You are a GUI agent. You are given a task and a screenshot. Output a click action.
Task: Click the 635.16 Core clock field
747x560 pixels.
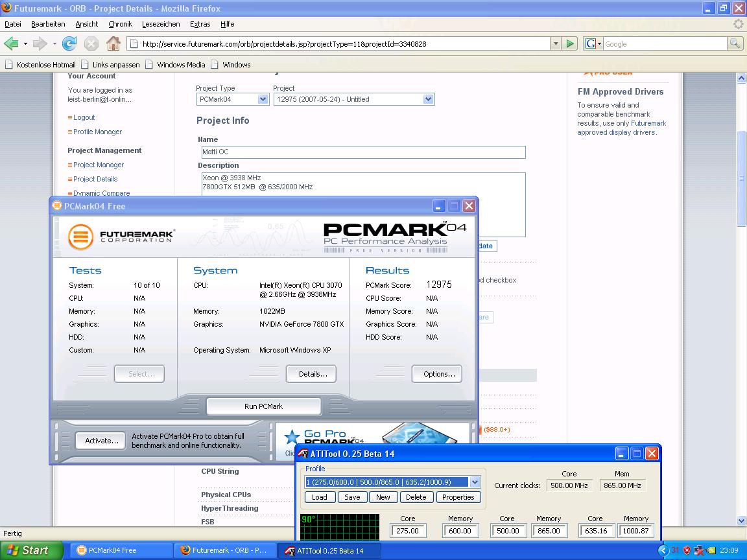click(x=596, y=530)
